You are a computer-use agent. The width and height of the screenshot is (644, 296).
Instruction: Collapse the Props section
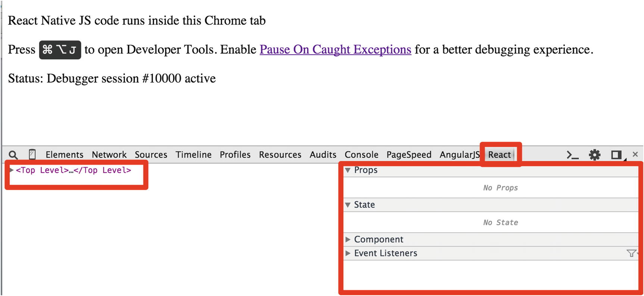pos(348,170)
